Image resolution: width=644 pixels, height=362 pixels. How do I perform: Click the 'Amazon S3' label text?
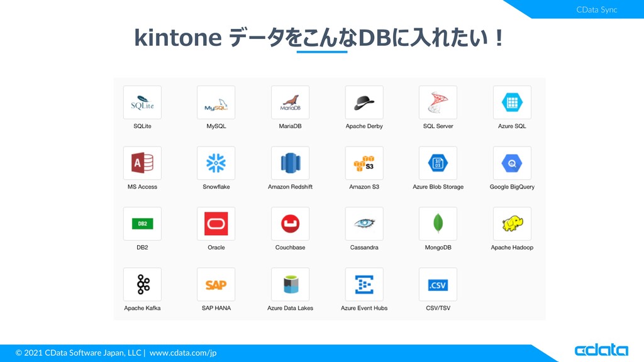[364, 187]
